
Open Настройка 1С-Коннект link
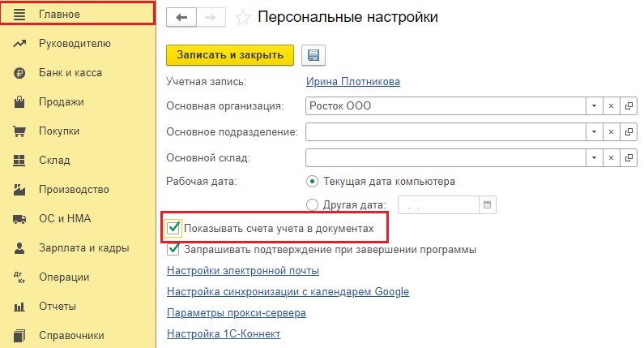(224, 333)
